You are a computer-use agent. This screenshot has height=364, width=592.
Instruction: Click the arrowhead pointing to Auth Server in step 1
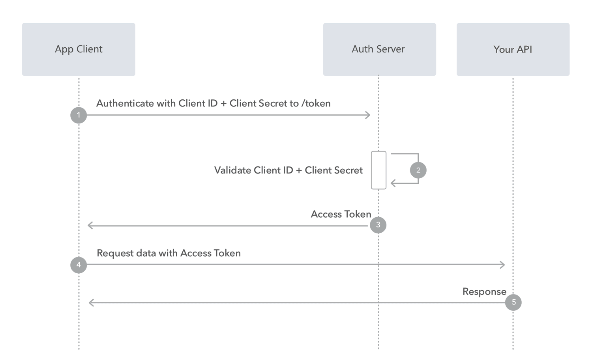(368, 115)
